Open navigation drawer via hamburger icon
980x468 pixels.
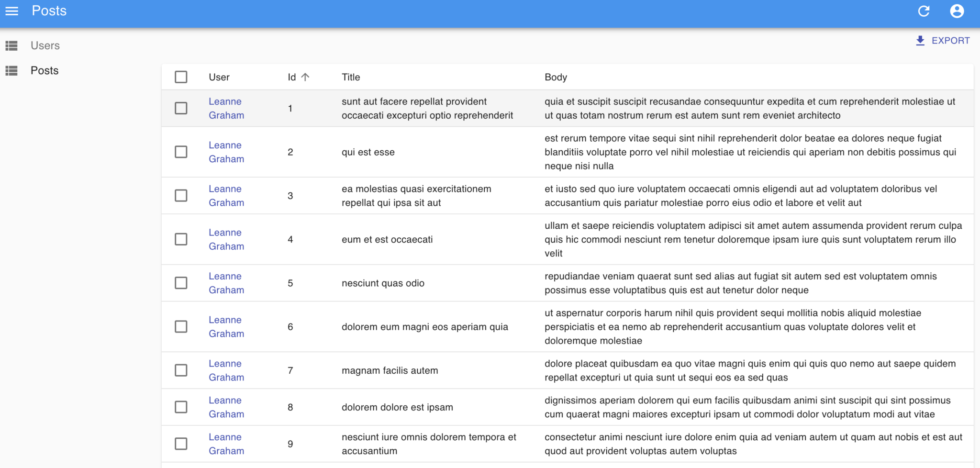click(x=11, y=11)
